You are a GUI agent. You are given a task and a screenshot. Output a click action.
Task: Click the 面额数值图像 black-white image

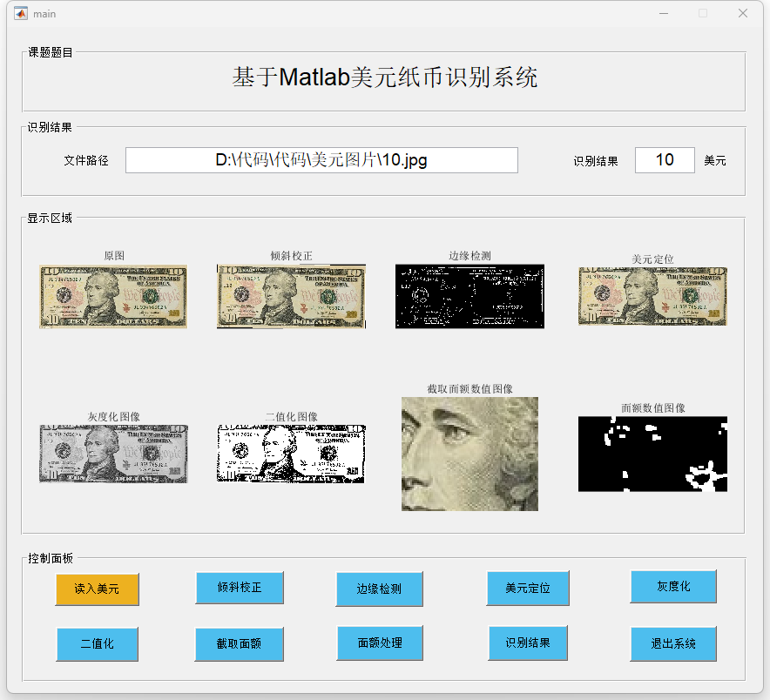tap(652, 454)
